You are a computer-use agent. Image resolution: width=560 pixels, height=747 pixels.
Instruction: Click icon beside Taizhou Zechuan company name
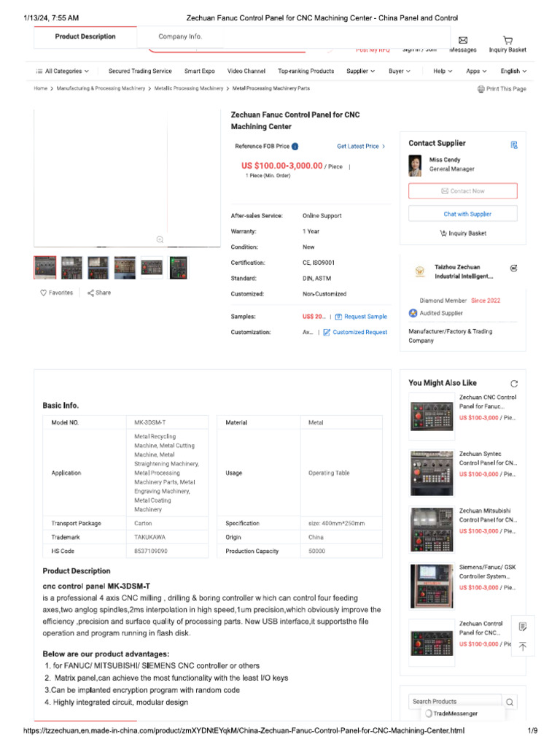click(514, 268)
